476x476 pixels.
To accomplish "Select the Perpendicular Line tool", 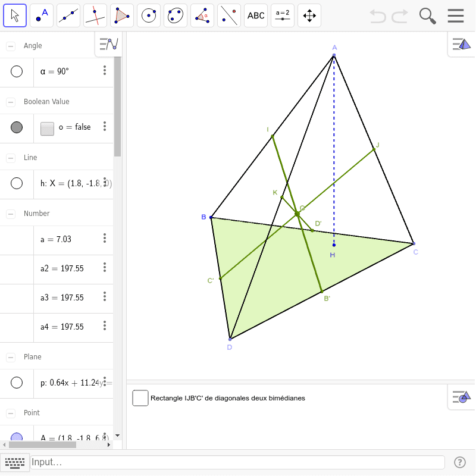I will pos(95,15).
